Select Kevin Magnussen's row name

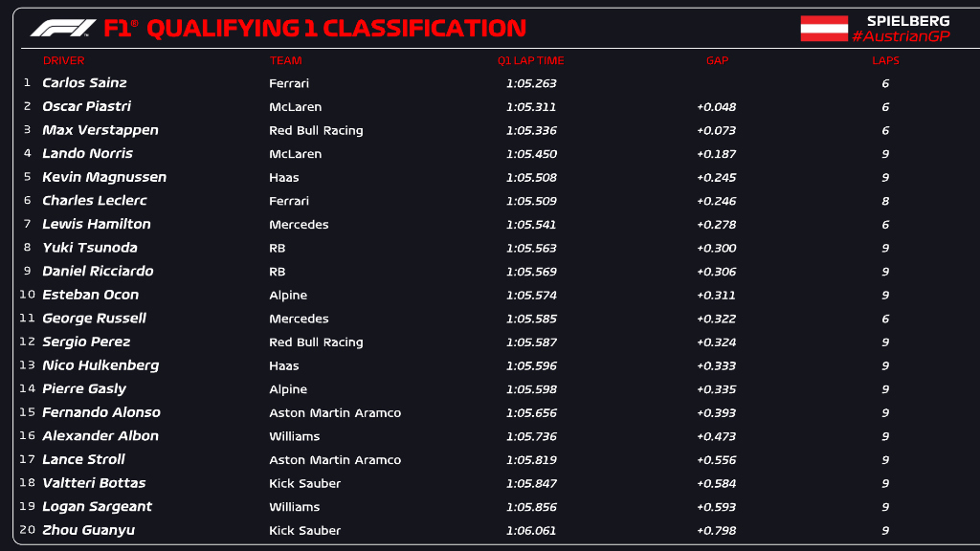(104, 177)
